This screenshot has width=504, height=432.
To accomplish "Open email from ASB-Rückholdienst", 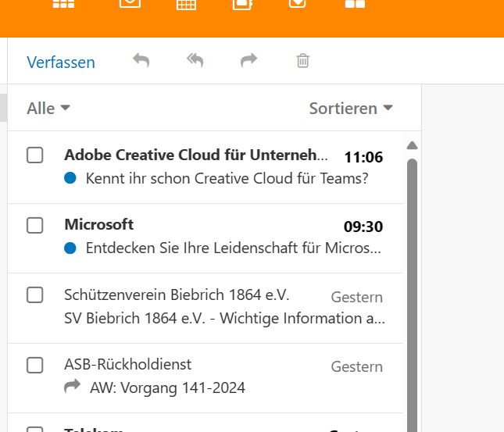I will [128, 365].
